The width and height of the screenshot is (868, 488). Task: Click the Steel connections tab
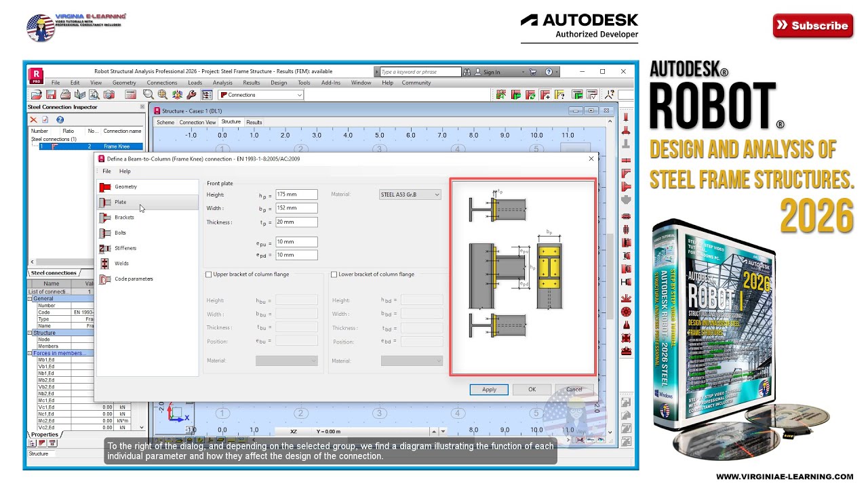(54, 273)
